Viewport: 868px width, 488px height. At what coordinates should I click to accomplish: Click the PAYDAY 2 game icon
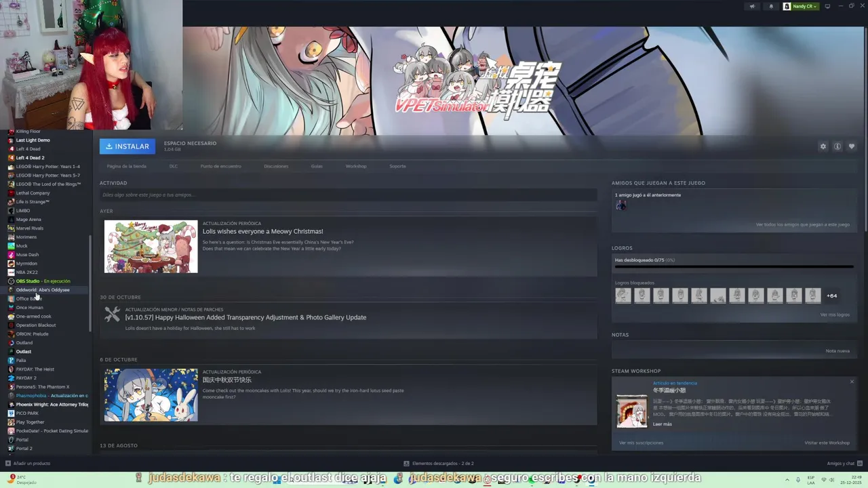pyautogui.click(x=11, y=378)
